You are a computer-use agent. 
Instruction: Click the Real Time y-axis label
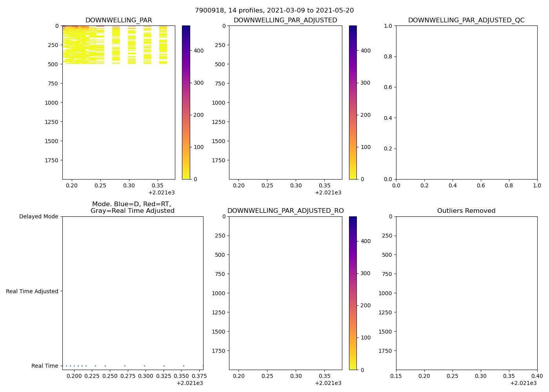coord(45,366)
